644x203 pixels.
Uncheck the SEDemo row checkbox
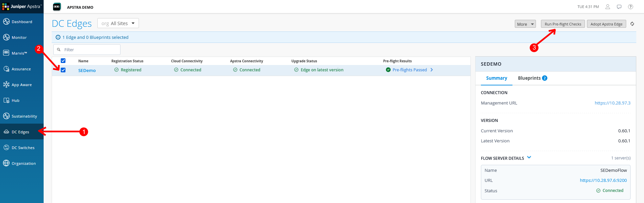[63, 70]
